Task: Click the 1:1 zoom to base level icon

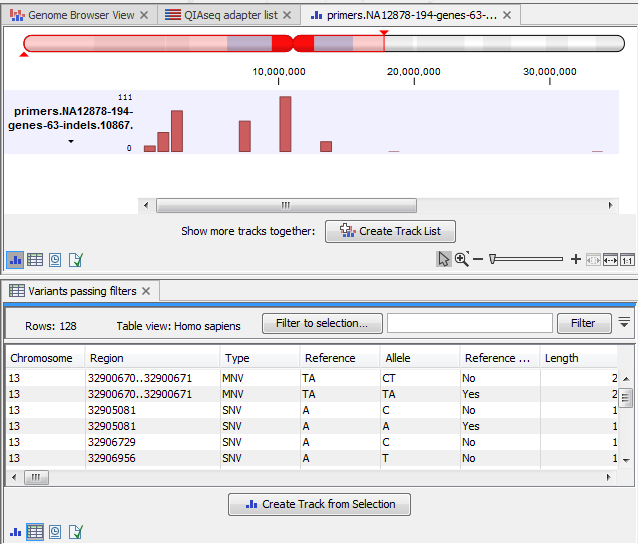Action: pyautogui.click(x=627, y=260)
